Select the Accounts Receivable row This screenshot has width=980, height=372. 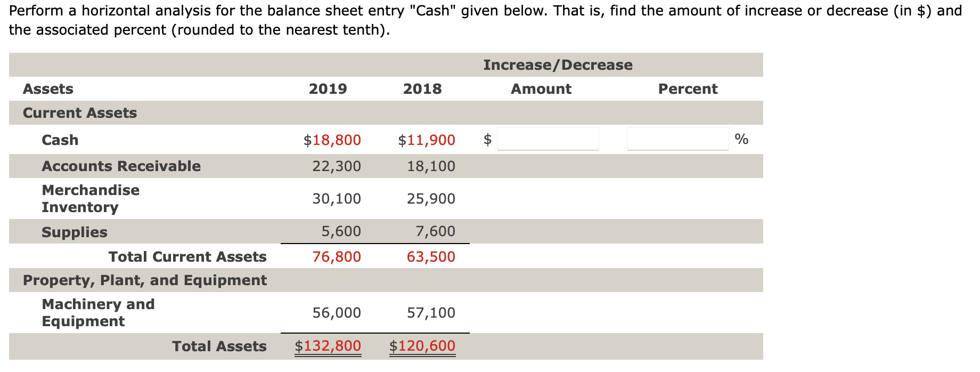tap(121, 166)
